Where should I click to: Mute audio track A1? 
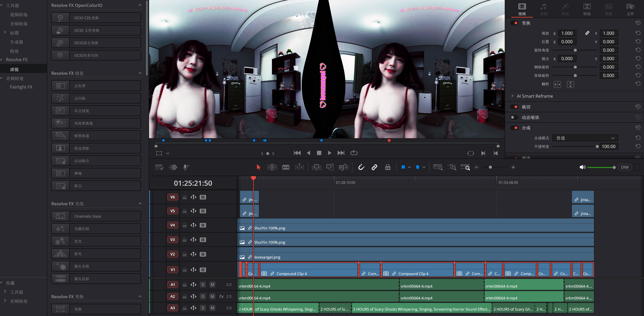212,285
